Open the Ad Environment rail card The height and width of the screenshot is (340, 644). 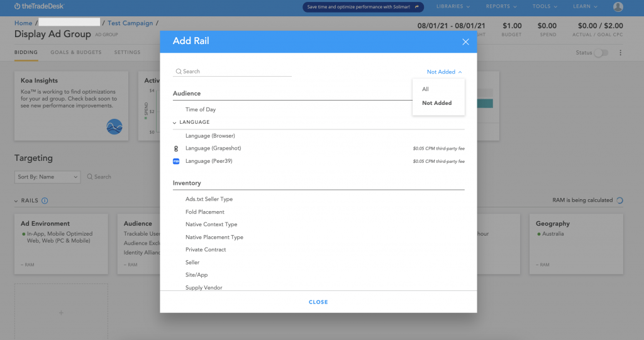click(61, 244)
